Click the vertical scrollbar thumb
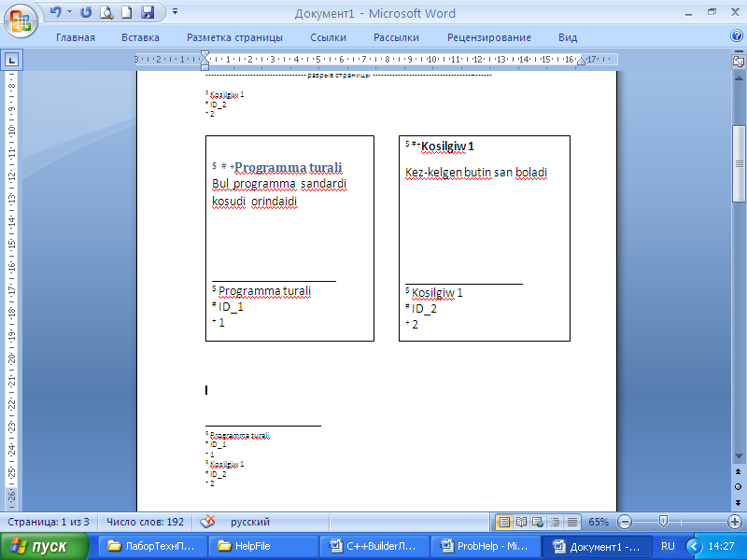 [739, 163]
